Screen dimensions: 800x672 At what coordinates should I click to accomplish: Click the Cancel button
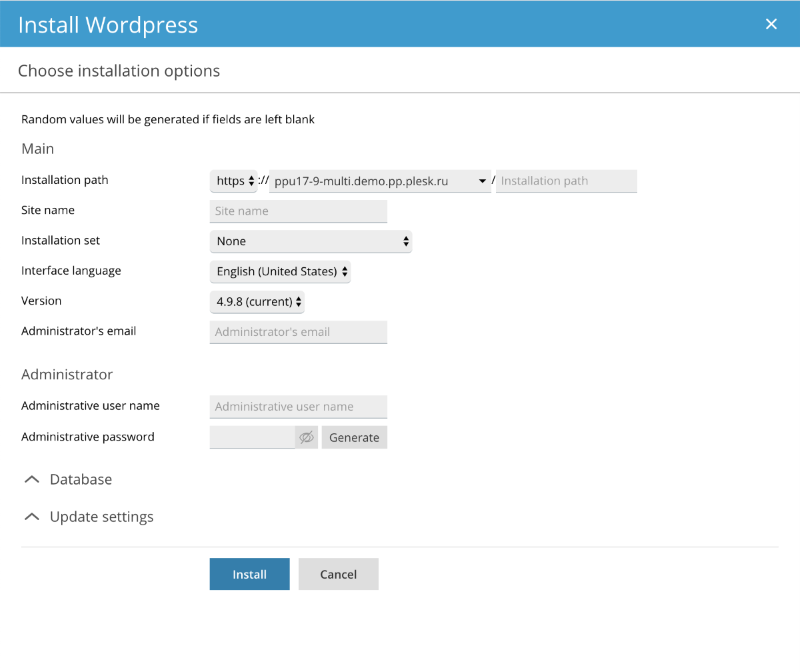pos(338,574)
